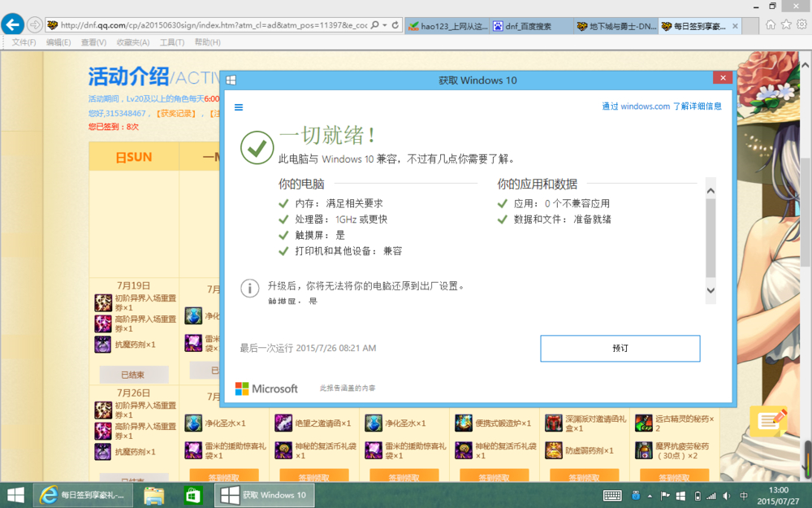Open the 收藏夹(A) menu
The height and width of the screenshot is (508, 812).
click(133, 42)
